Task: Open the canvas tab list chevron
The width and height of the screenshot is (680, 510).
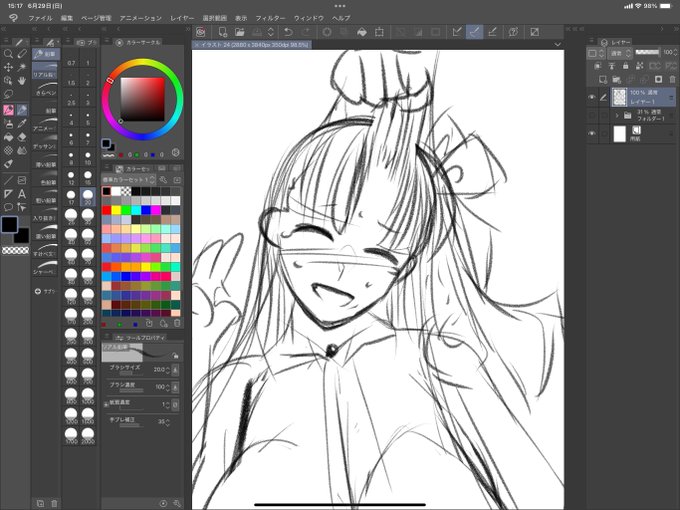Action: 558,44
